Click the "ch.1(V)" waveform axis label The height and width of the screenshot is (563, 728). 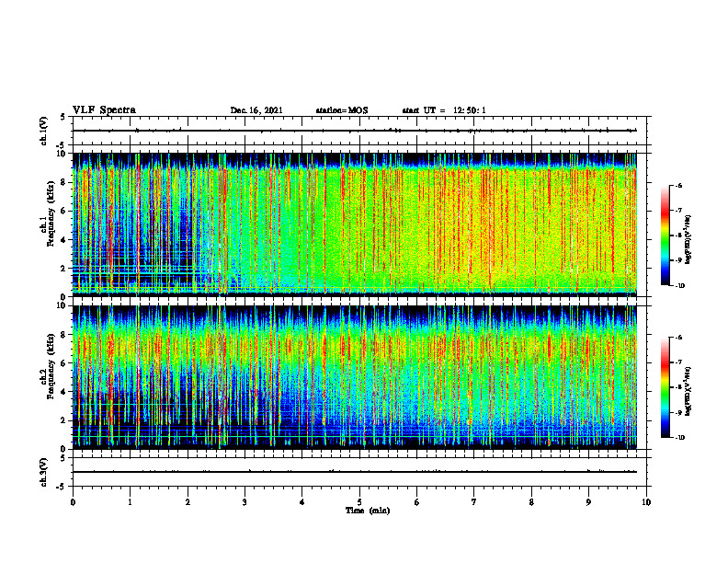(x=43, y=131)
